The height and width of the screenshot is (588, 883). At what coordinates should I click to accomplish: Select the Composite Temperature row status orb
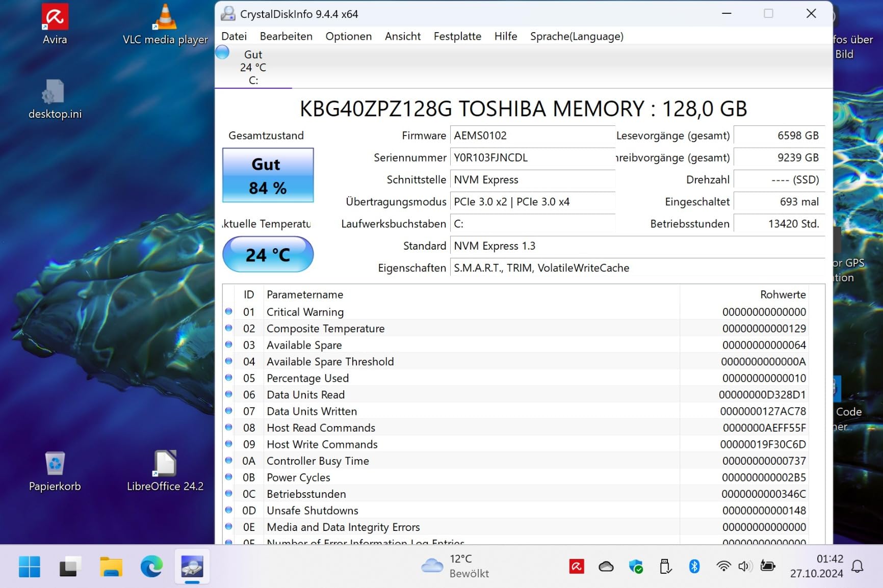229,328
